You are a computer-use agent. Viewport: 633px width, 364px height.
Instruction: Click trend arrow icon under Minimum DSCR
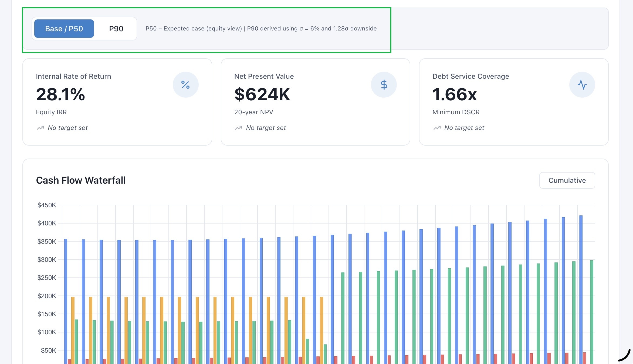(x=437, y=128)
